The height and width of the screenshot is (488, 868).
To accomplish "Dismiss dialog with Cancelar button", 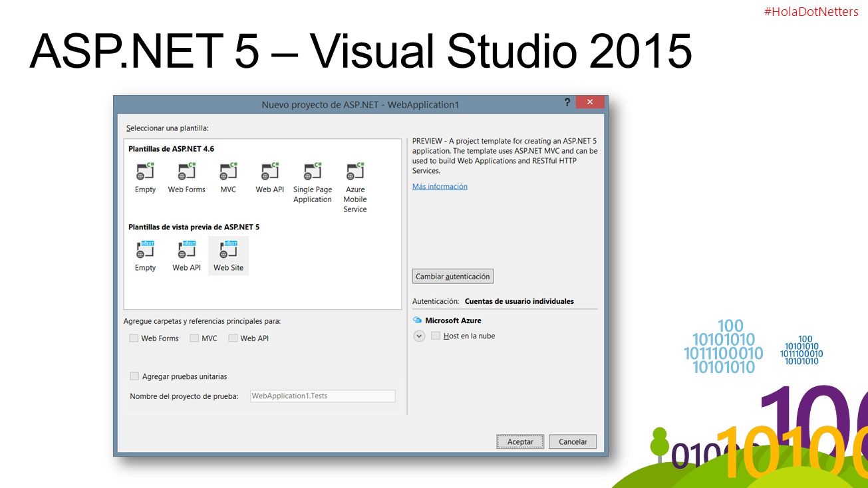I will click(573, 441).
